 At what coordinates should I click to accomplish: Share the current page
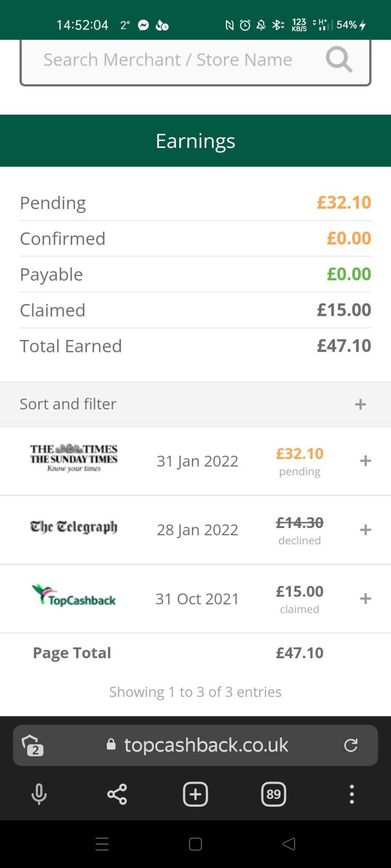point(117,794)
